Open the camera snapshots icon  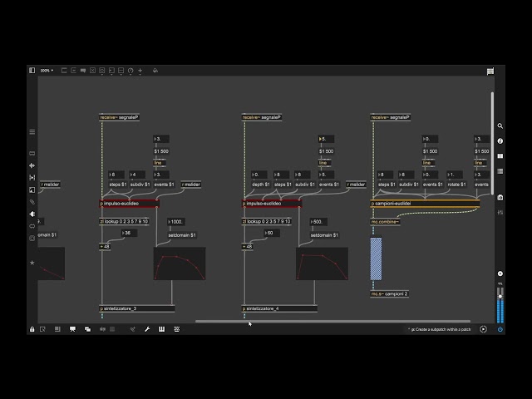(500, 198)
